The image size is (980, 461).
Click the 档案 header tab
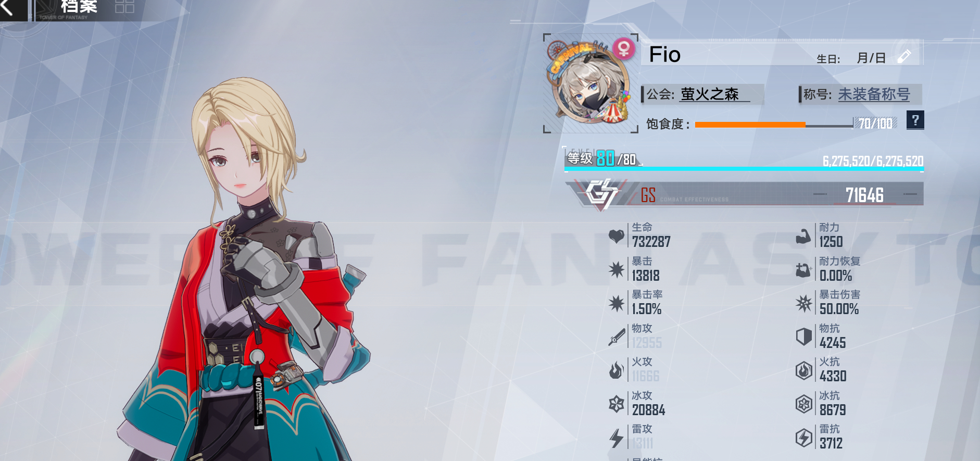[79, 6]
